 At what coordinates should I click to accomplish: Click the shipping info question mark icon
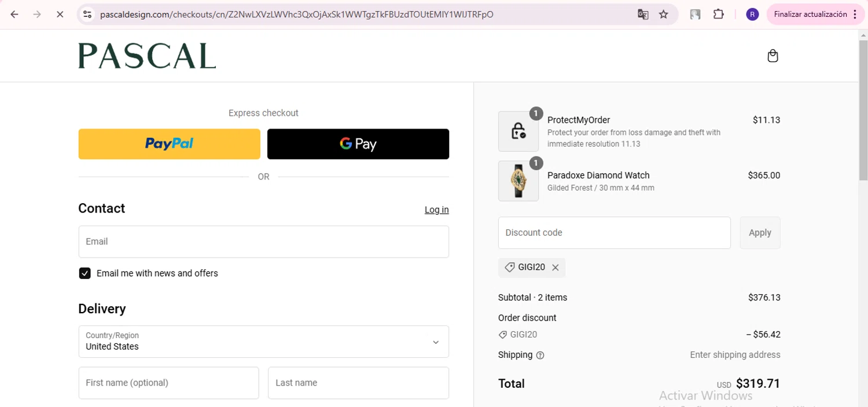tap(540, 355)
